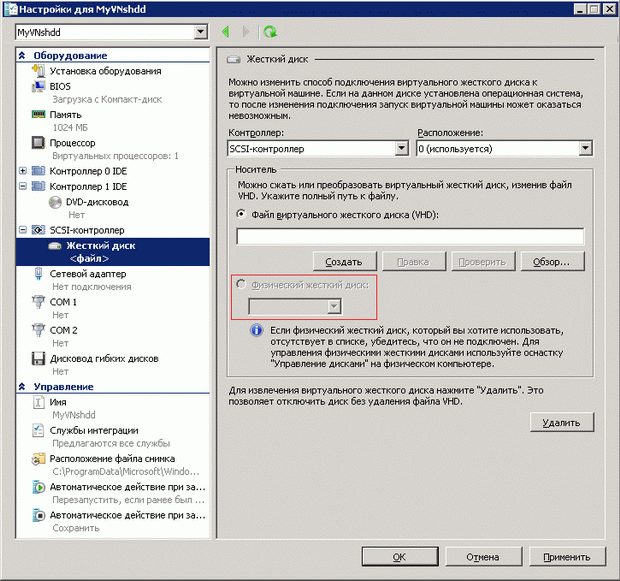Expand the Контроллер 0 IDE tree node
620x581 pixels.
[x=23, y=171]
